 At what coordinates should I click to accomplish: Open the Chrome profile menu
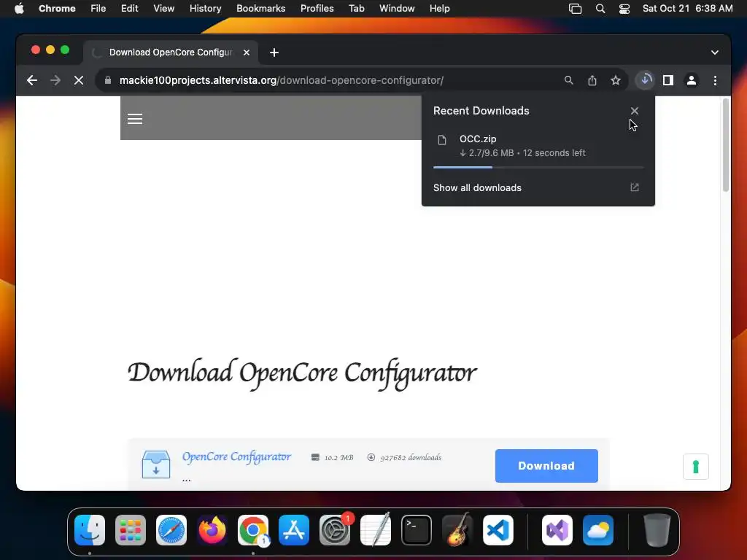pos(692,80)
